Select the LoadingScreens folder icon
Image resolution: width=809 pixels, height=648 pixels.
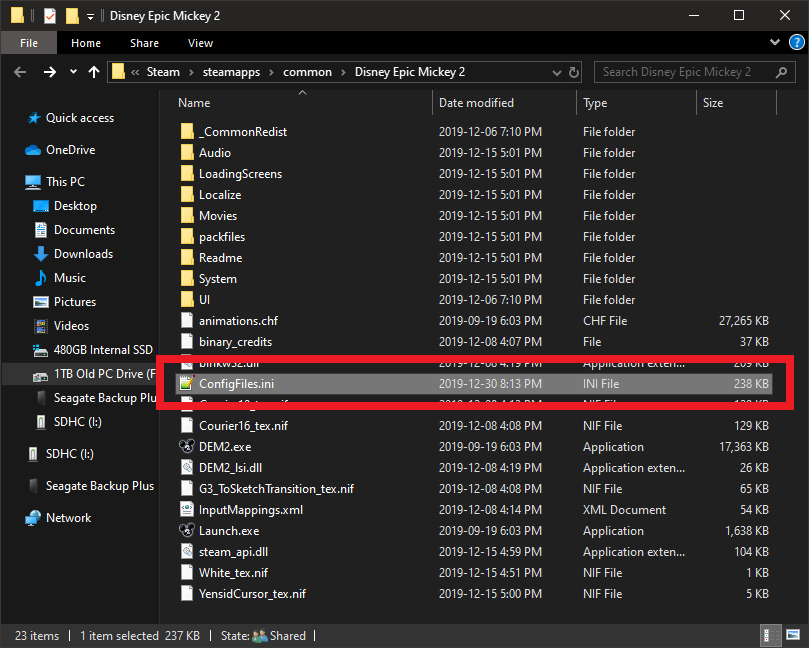pos(187,173)
